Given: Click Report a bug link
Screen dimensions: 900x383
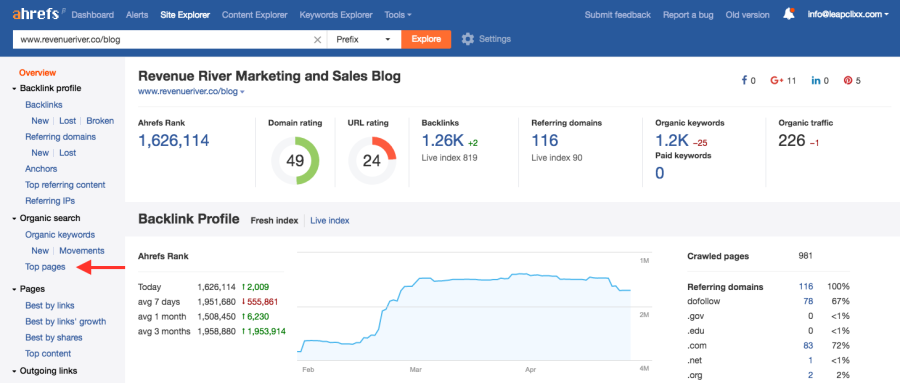Looking at the screenshot, I should point(688,15).
